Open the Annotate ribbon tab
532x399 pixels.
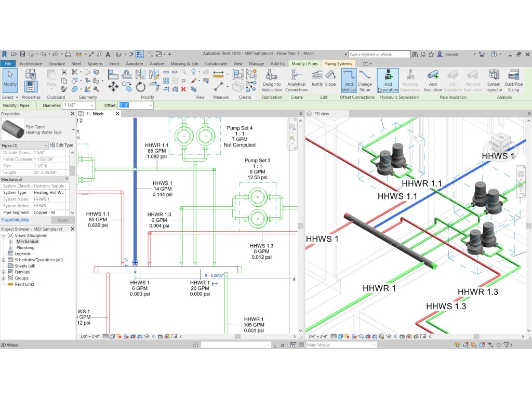(135, 64)
